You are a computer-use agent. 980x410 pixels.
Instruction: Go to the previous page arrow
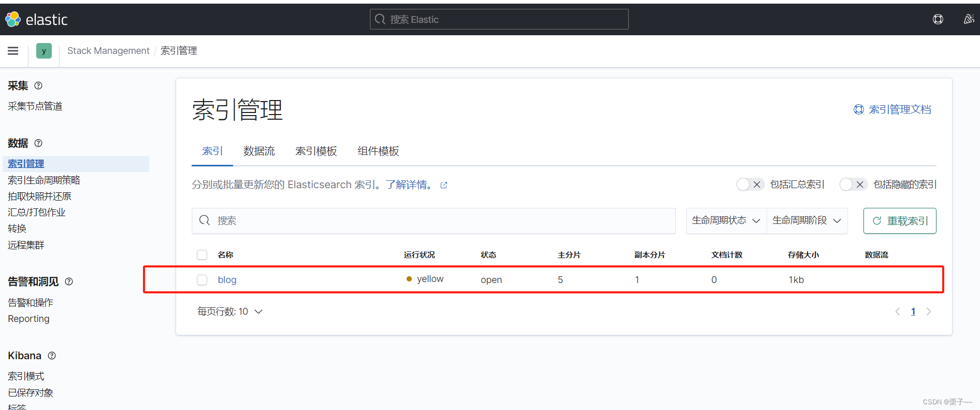(898, 312)
